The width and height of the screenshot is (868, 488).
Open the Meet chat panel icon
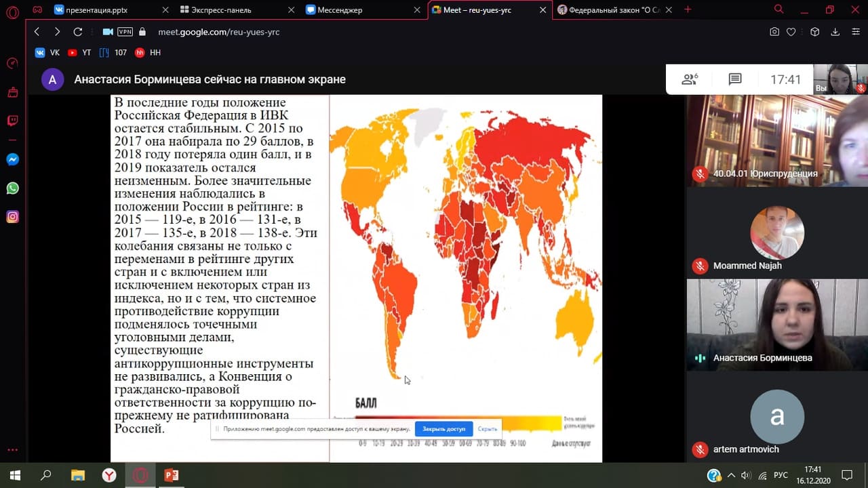point(735,79)
